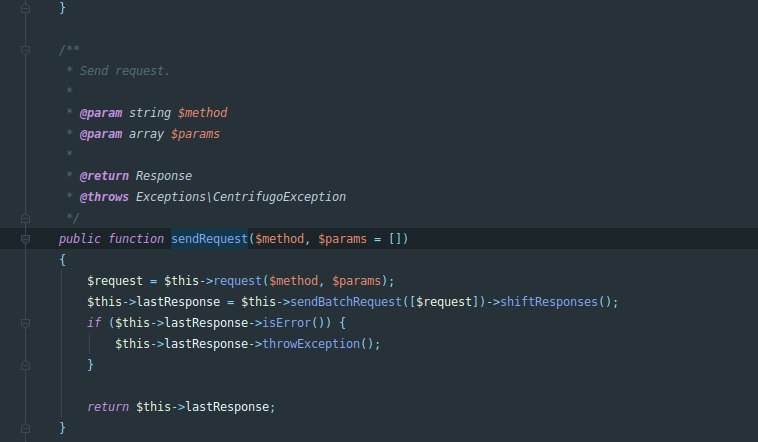Click '$params' default parameter in the signature
The width and height of the screenshot is (758, 442).
click(342, 239)
